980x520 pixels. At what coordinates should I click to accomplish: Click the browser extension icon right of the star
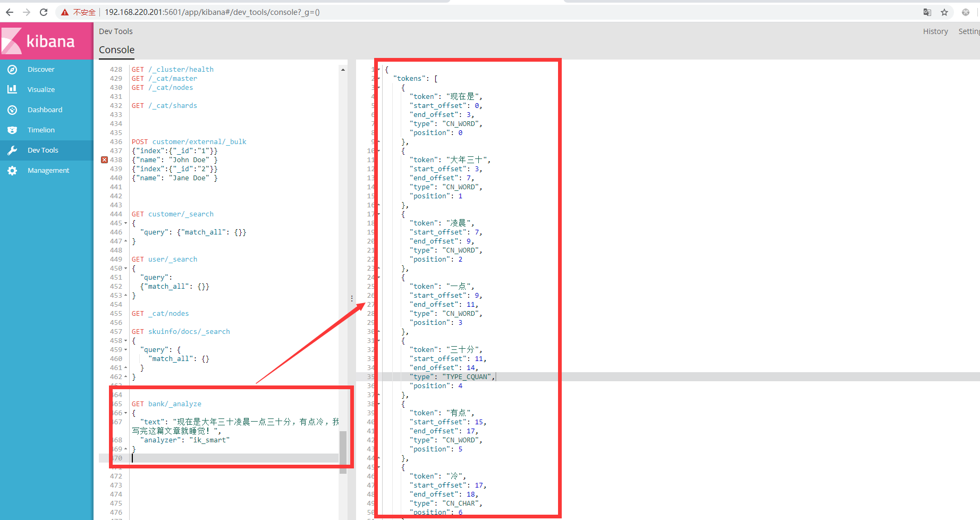966,12
